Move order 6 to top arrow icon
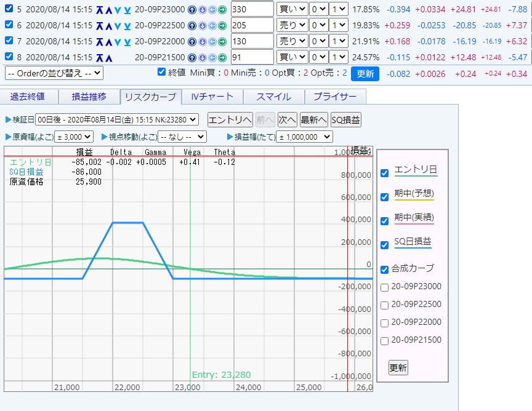 [99, 26]
